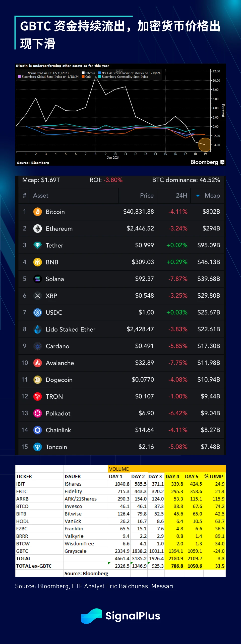Click the GBTC ticker row
Image resolution: width=241 pixels, height=644 pixels.
coord(22,551)
